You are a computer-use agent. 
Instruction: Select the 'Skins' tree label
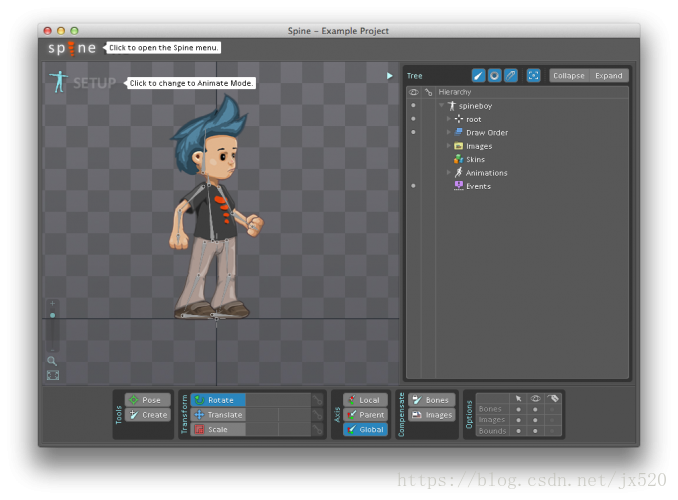click(475, 159)
